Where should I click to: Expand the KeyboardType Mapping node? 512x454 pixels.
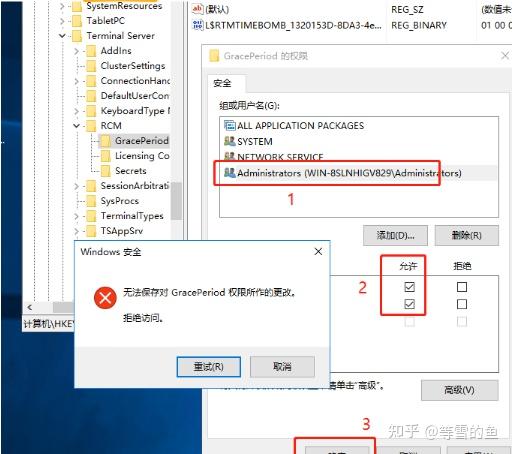coord(76,111)
